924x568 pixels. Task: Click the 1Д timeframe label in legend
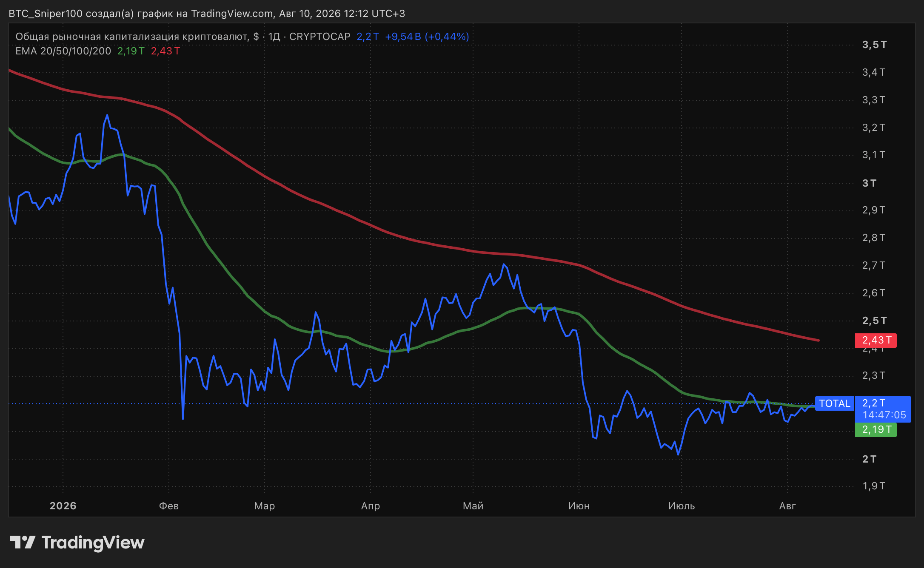coord(274,37)
